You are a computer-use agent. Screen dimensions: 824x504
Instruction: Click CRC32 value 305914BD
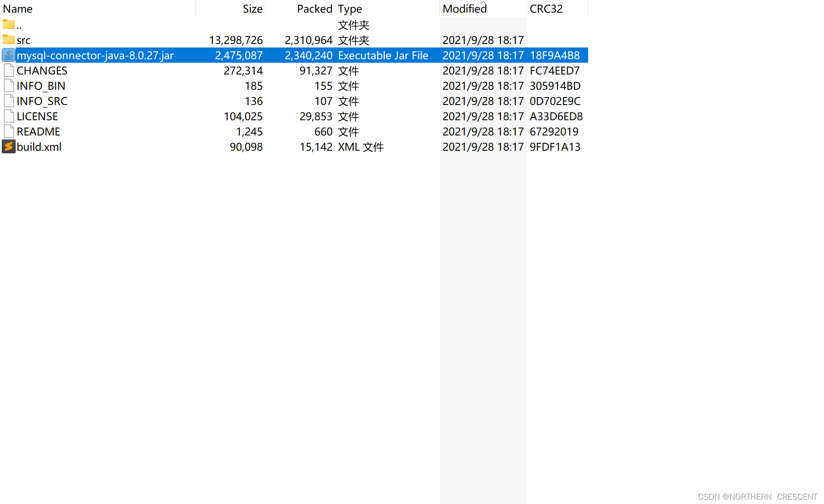point(555,86)
